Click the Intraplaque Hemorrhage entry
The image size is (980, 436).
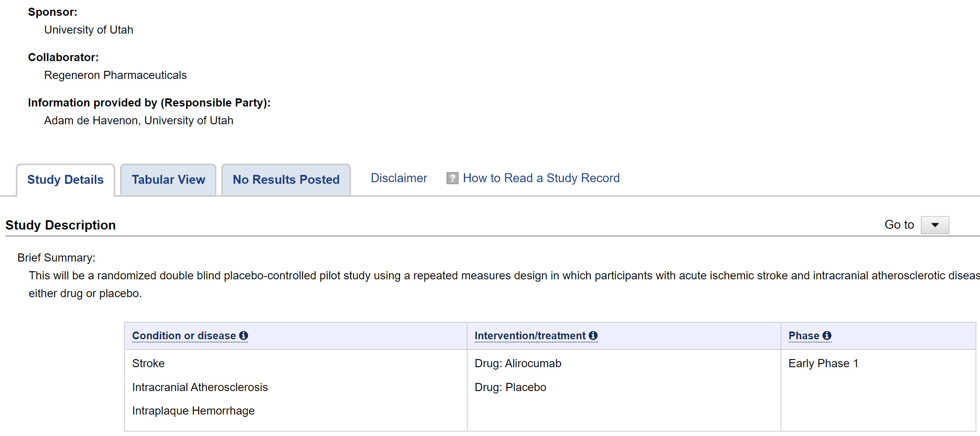(x=193, y=411)
